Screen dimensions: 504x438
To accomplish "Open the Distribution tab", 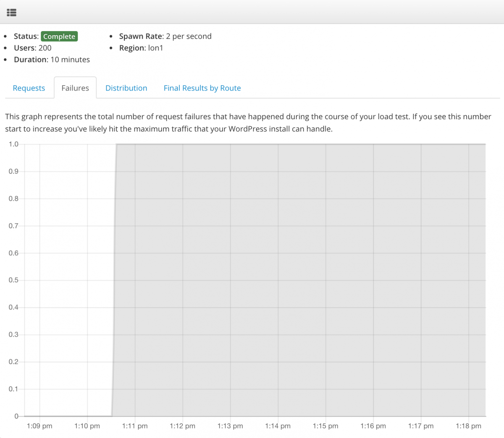I will pyautogui.click(x=126, y=88).
